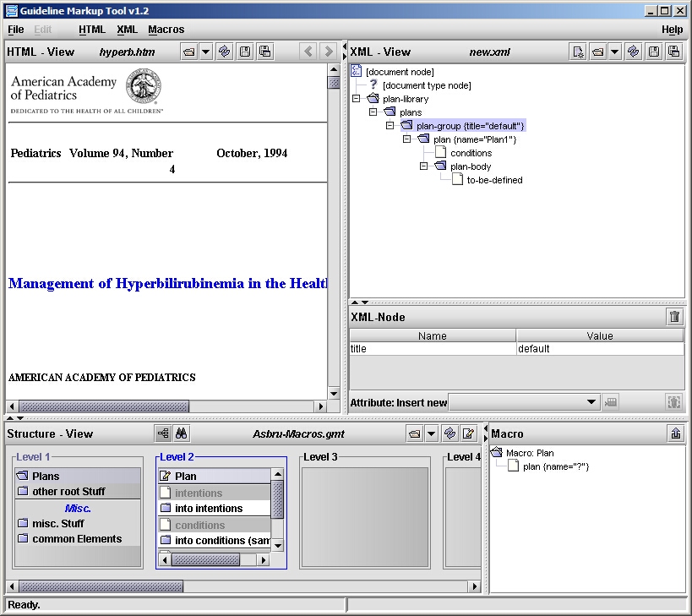Click the HTML-View horizontal scrollbar right arrow
The width and height of the screenshot is (692, 616).
pyautogui.click(x=321, y=406)
